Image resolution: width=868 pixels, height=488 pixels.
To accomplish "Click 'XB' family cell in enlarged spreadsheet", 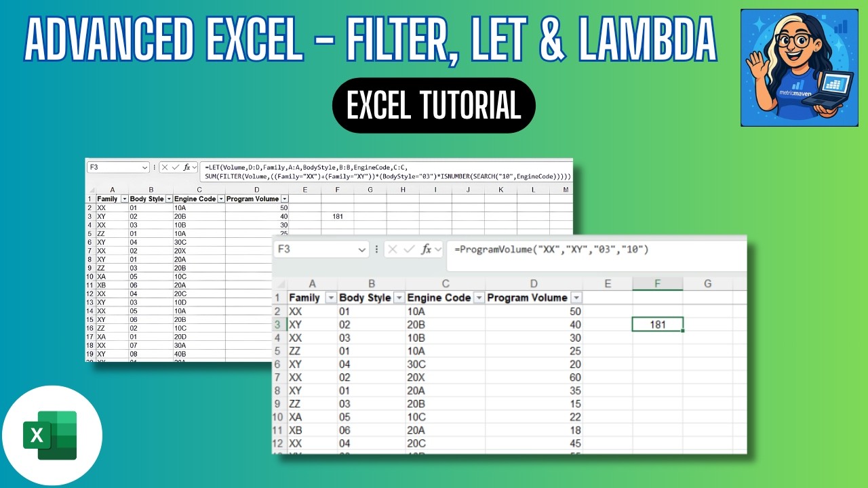I will (296, 430).
